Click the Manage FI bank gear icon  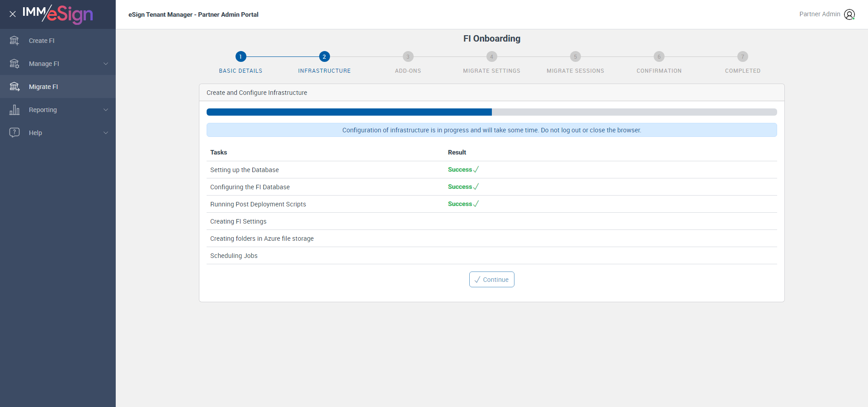click(x=14, y=64)
